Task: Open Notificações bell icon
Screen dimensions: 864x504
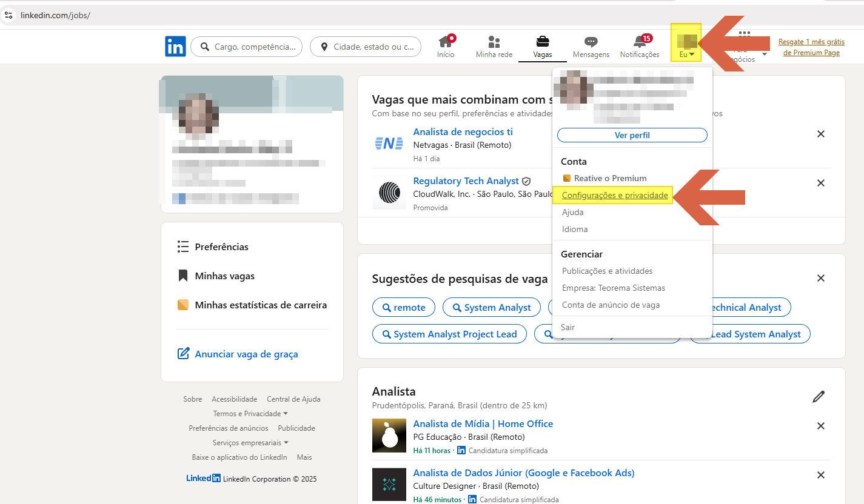Action: 640,47
